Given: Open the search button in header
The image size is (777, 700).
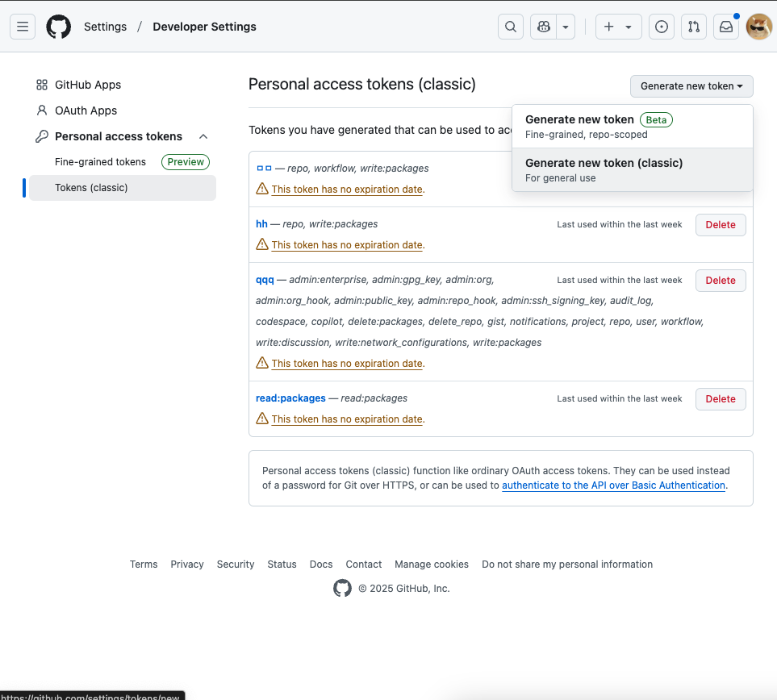Looking at the screenshot, I should pyautogui.click(x=511, y=27).
